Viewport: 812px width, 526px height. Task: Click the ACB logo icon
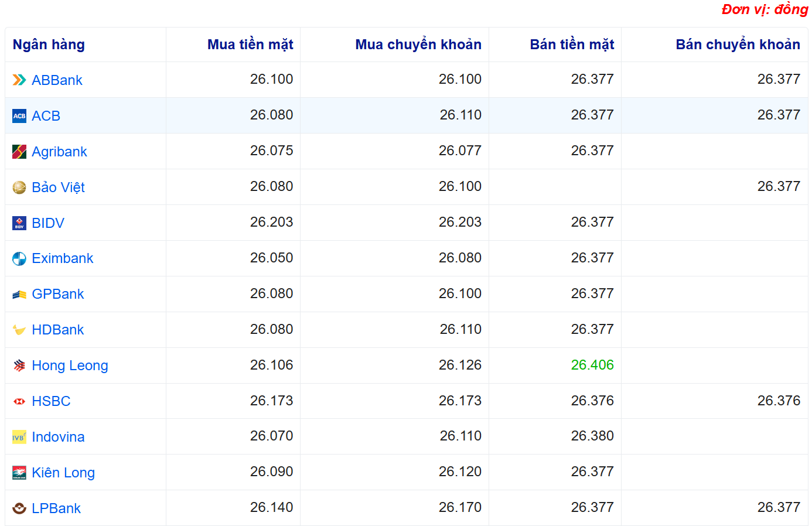click(x=19, y=116)
